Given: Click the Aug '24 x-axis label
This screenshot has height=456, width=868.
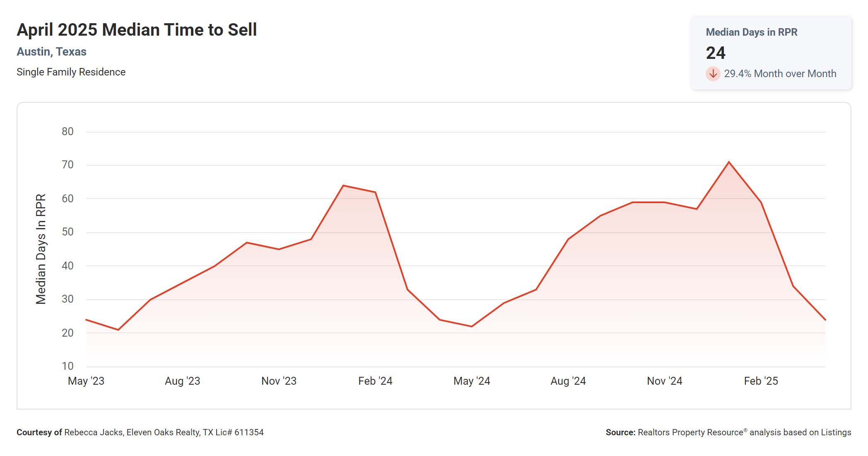Looking at the screenshot, I should (568, 381).
